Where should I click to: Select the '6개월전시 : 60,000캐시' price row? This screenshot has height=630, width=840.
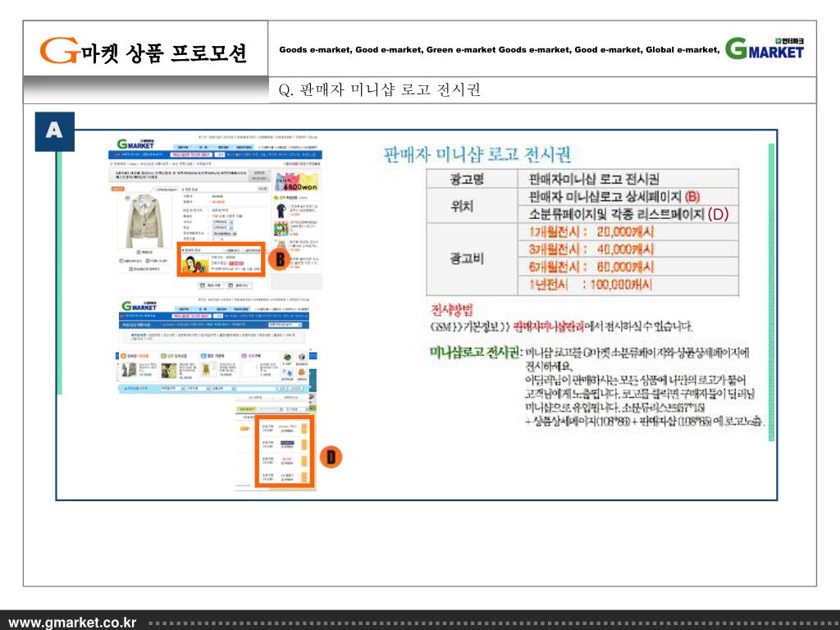point(628,267)
